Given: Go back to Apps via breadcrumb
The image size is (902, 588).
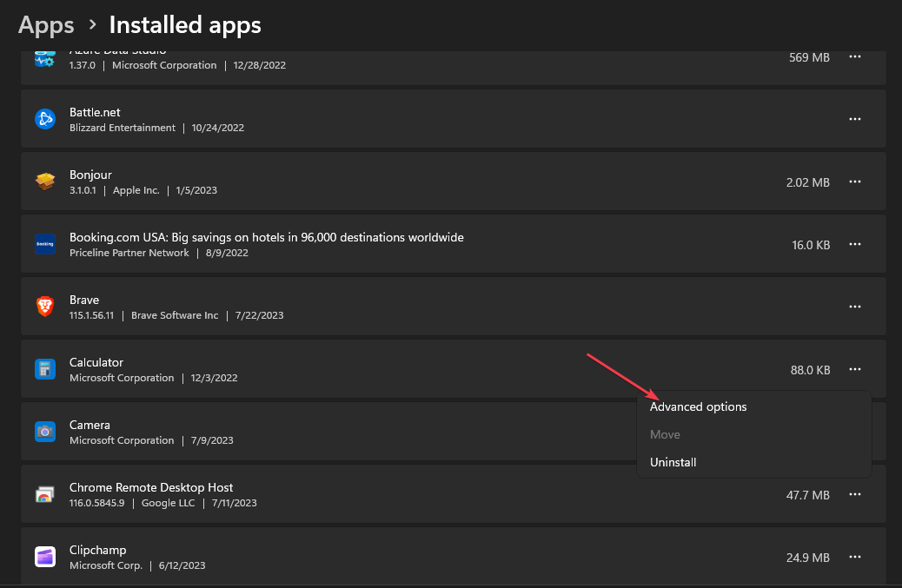Looking at the screenshot, I should click(x=46, y=25).
